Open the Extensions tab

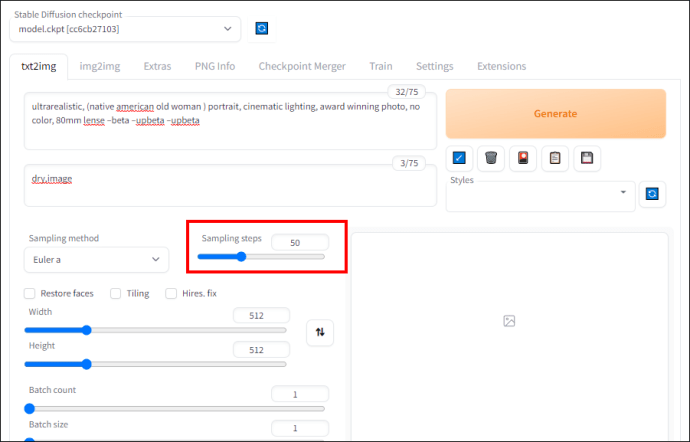click(501, 66)
